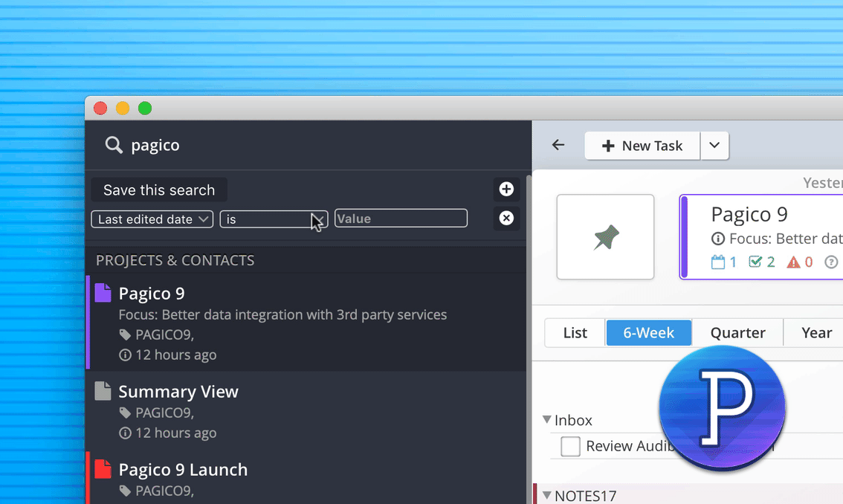Image resolution: width=843 pixels, height=504 pixels.
Task: Click the Value input field
Action: point(401,219)
